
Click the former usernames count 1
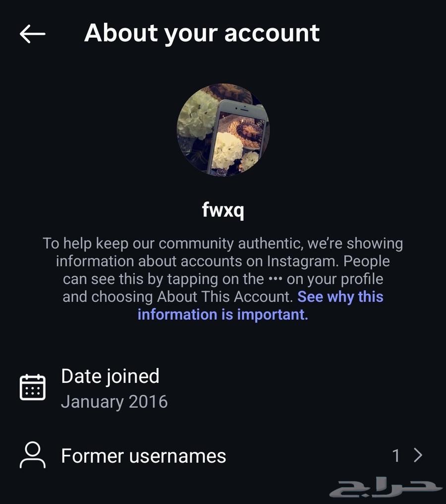point(396,456)
